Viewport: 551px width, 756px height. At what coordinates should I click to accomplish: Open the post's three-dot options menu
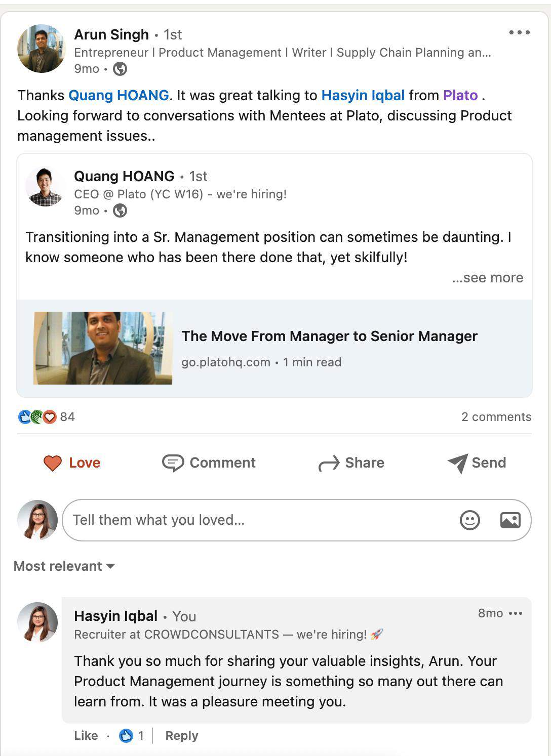pyautogui.click(x=519, y=32)
